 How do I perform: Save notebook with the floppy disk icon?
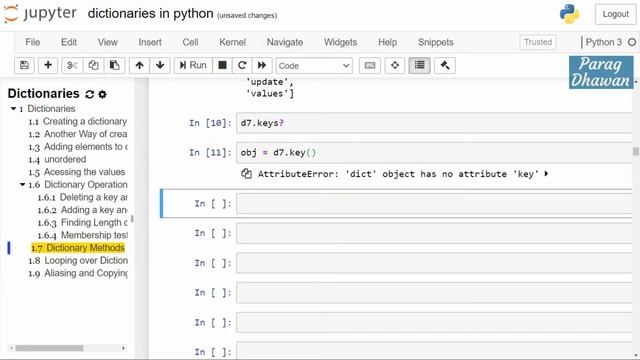[x=24, y=65]
